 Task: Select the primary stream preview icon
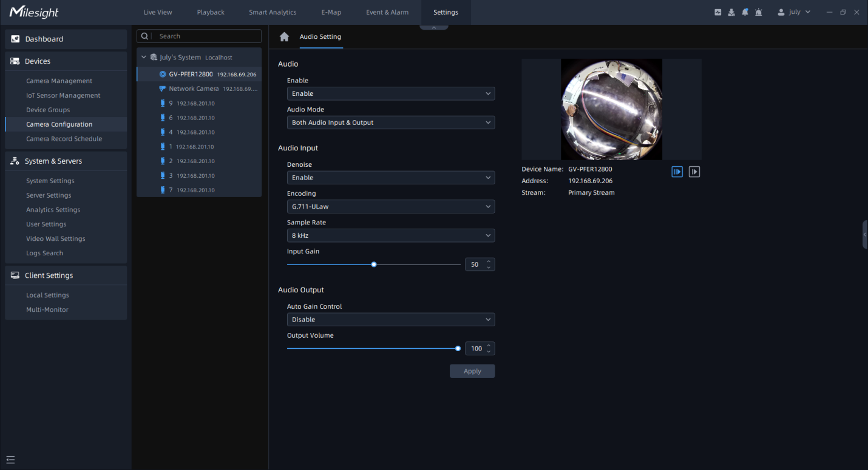point(677,172)
